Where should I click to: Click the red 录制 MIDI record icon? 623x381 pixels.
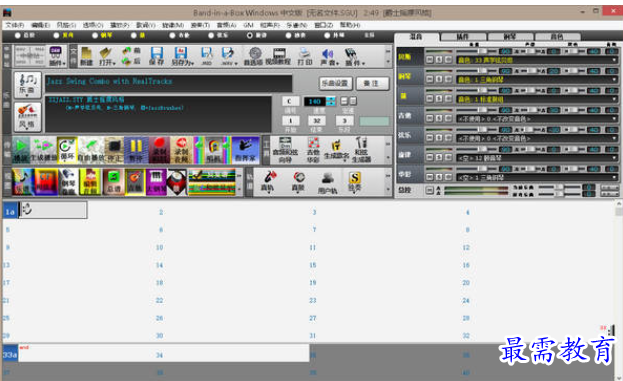(x=159, y=150)
